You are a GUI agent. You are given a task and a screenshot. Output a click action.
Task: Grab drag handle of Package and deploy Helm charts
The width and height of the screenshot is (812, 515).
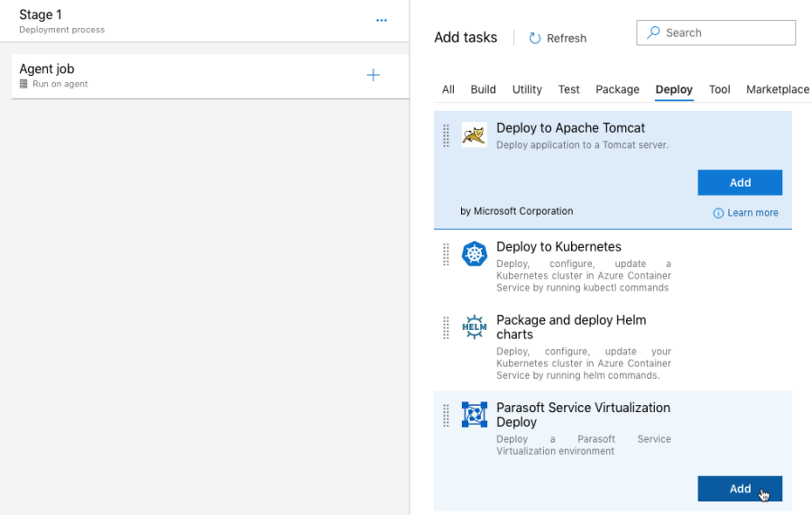coord(446,327)
